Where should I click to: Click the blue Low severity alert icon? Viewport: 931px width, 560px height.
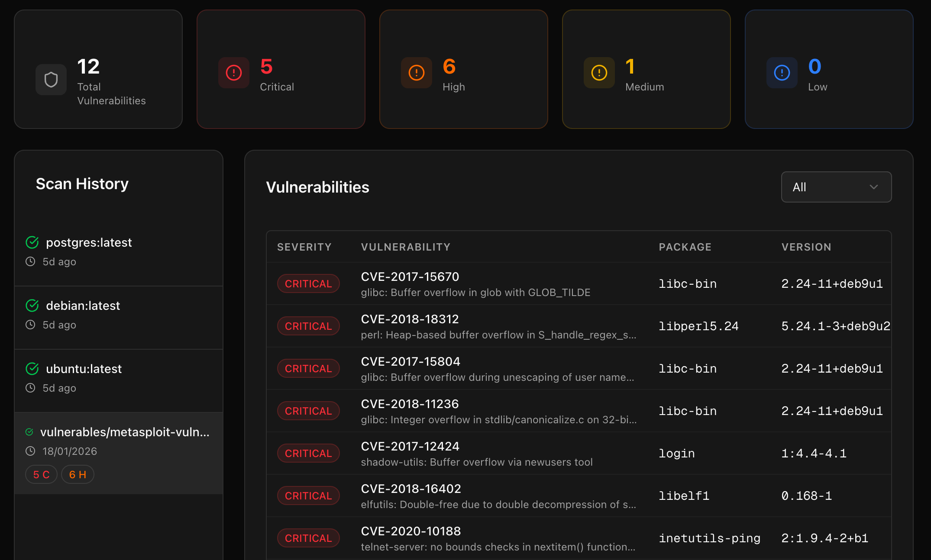click(782, 73)
